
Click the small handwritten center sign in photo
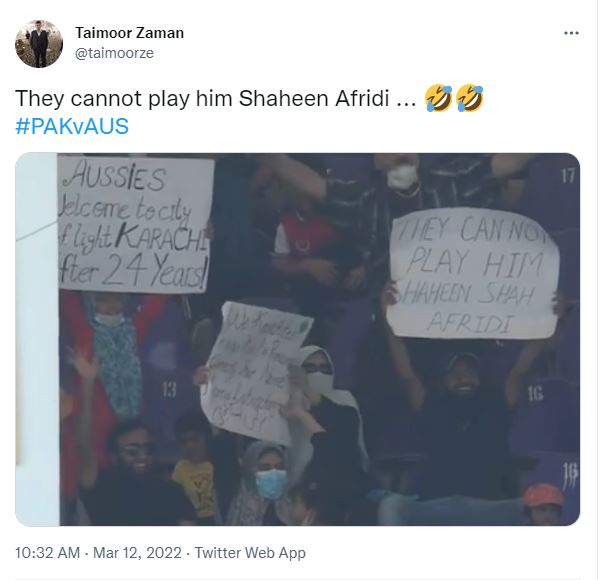coord(253,370)
